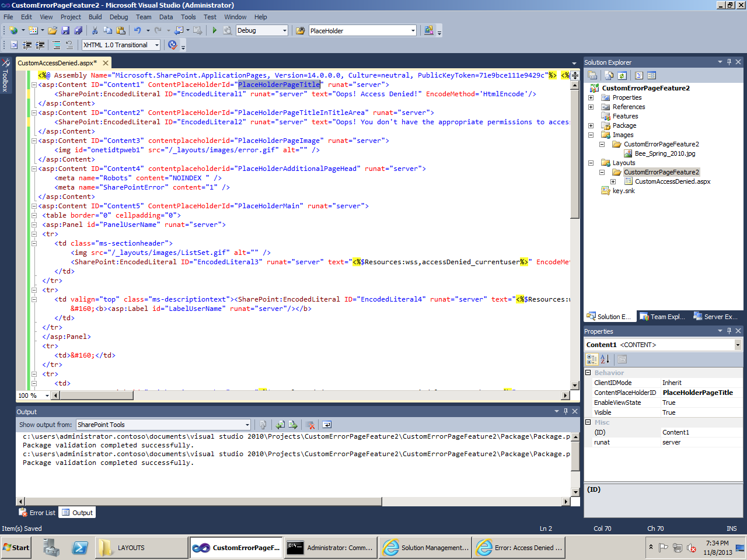
Task: Open the Show output from dropdown
Action: [x=247, y=425]
